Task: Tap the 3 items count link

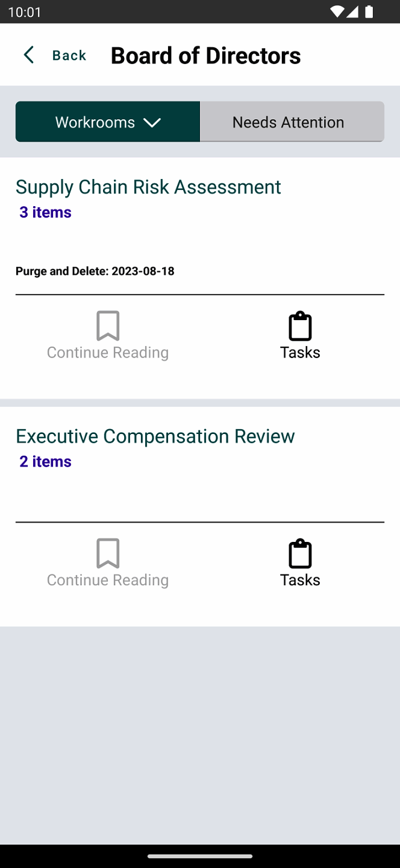Action: point(45,212)
